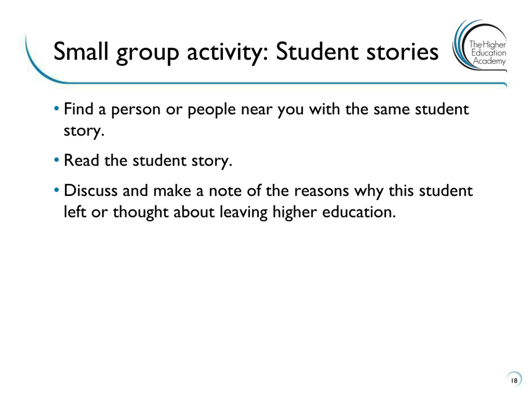532x399 pixels.
Task: Click the blue curved line under title
Action: point(286,83)
